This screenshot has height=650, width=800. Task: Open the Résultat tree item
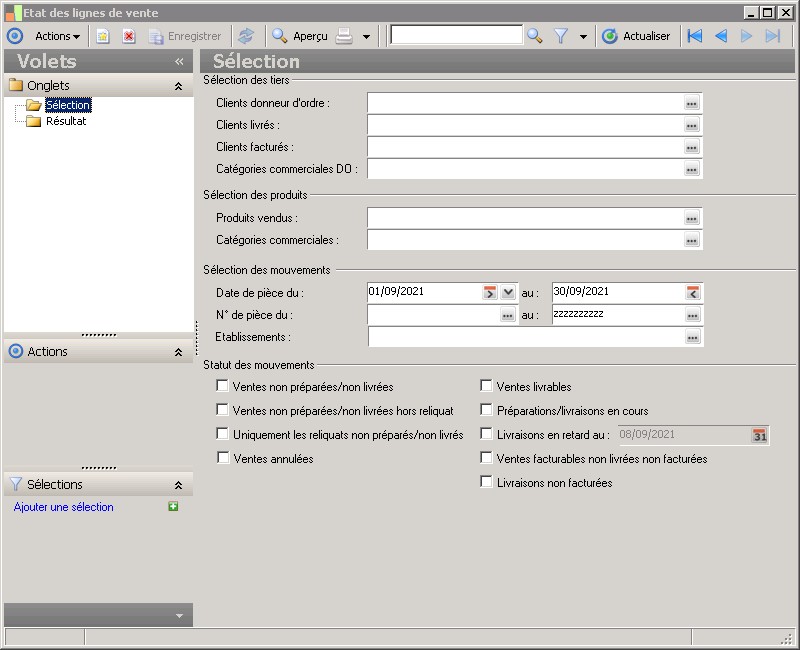tap(66, 121)
